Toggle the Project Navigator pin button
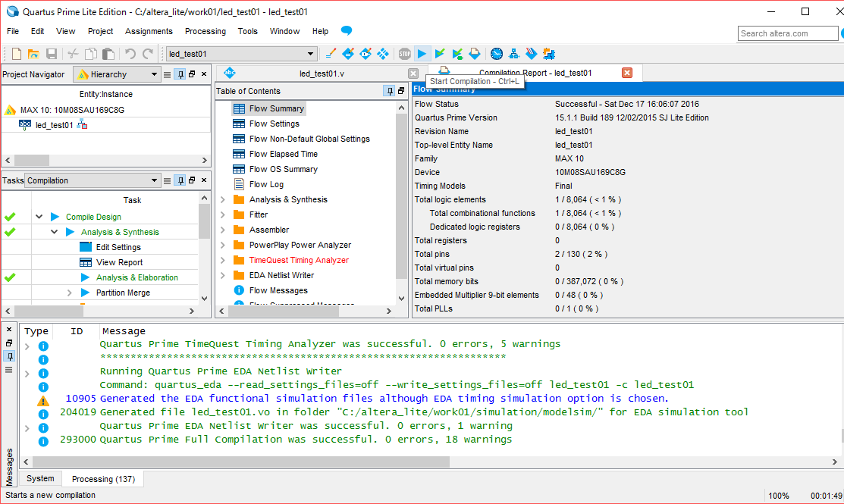This screenshot has width=844, height=504. [x=180, y=74]
